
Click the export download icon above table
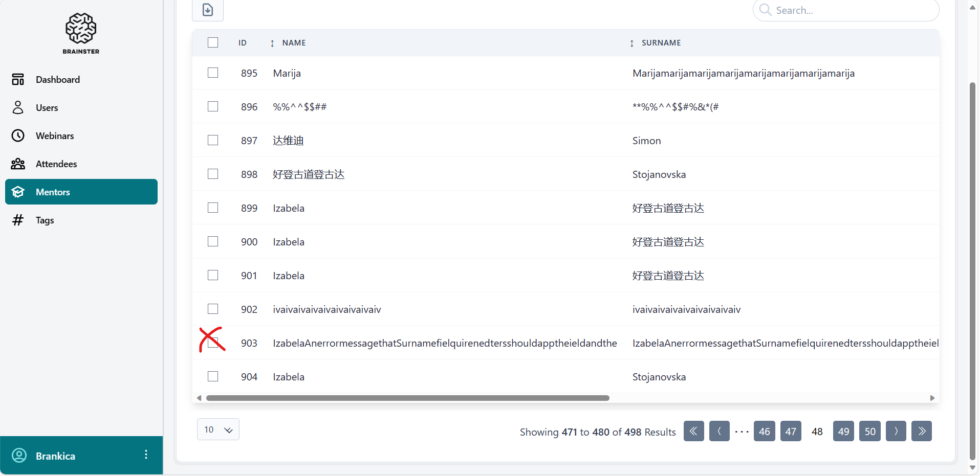pos(208,10)
